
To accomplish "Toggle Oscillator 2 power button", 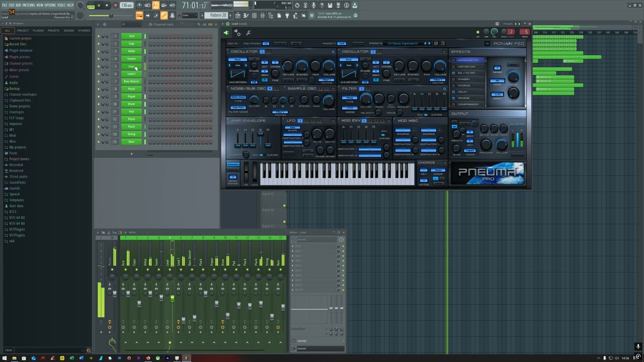I will click(444, 51).
